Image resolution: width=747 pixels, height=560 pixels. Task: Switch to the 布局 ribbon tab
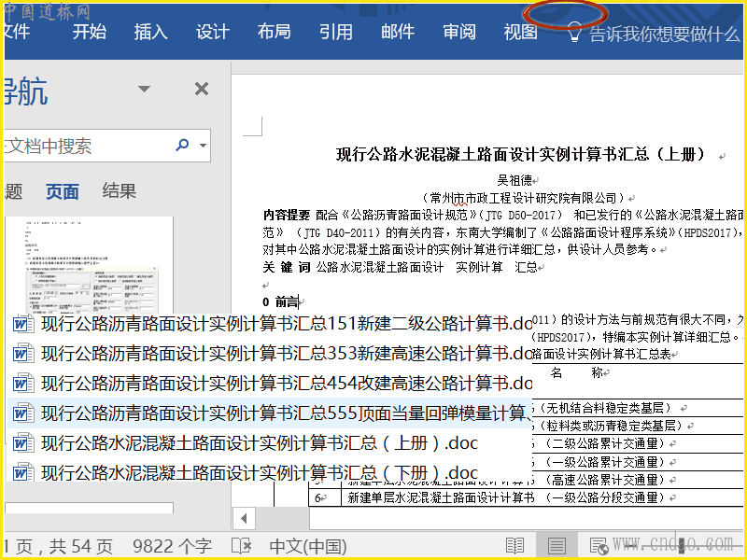[274, 32]
